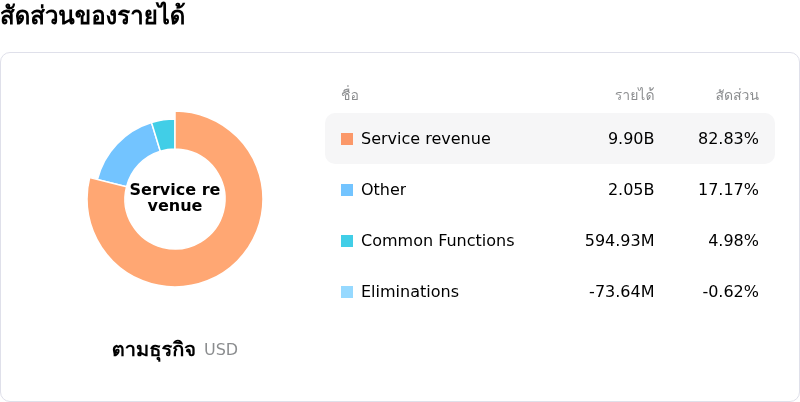Click the light blue Eliminations legend swatch

click(x=347, y=292)
